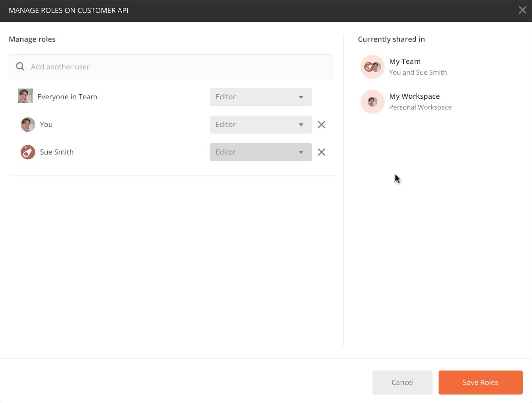The image size is (532, 403).
Task: Click the Everyone in Team label
Action: [67, 97]
